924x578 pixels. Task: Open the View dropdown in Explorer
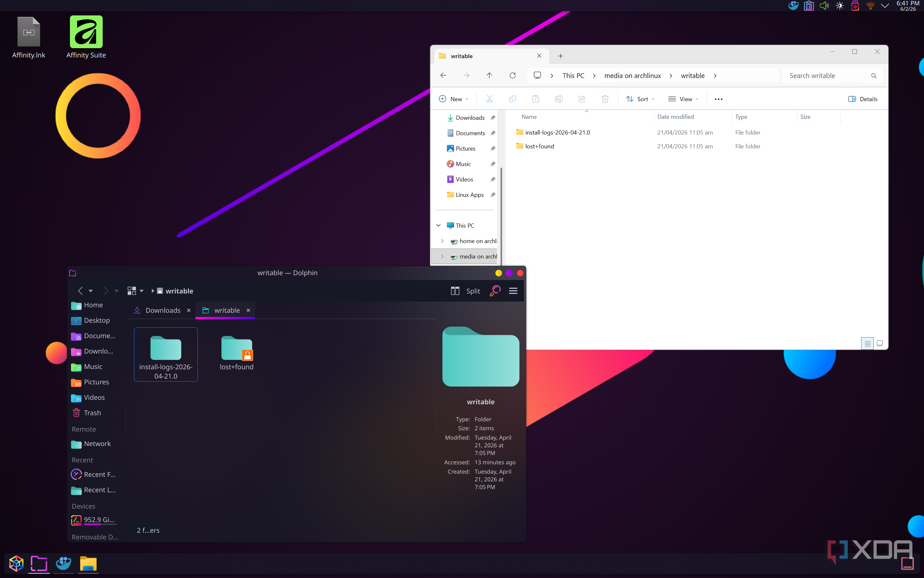(683, 99)
